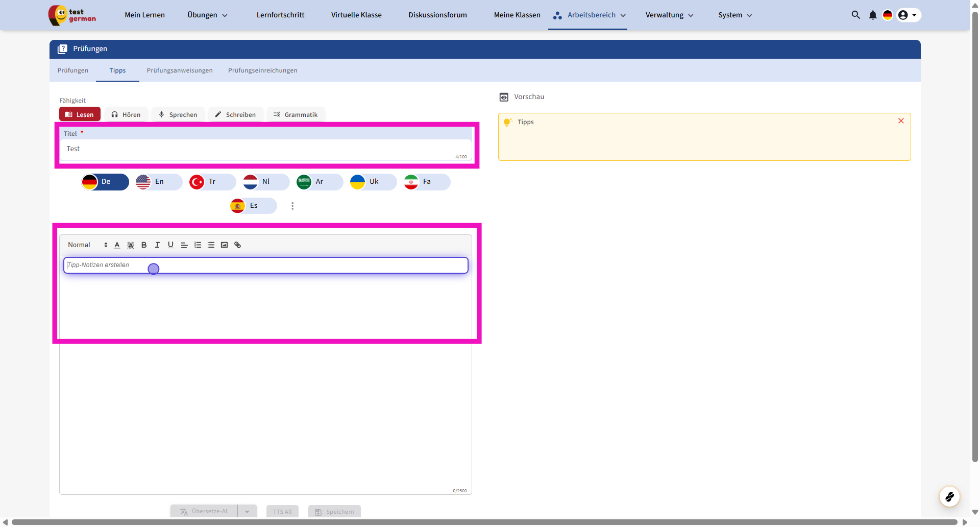Create a numbered list in the editor
980x527 pixels.
[198, 245]
